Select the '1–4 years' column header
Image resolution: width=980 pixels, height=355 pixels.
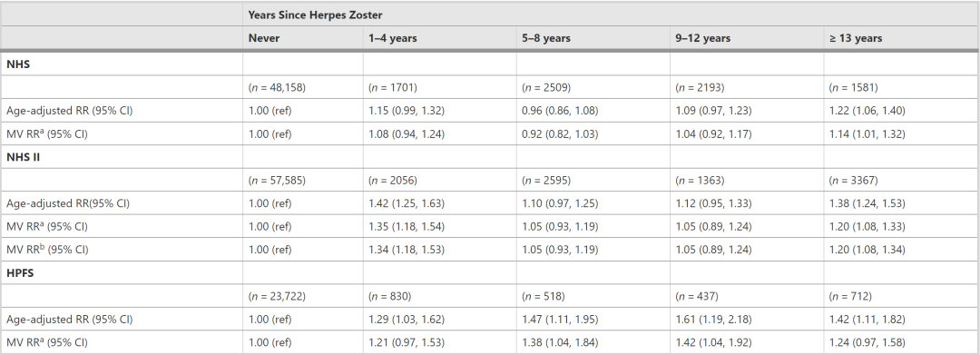[393, 38]
